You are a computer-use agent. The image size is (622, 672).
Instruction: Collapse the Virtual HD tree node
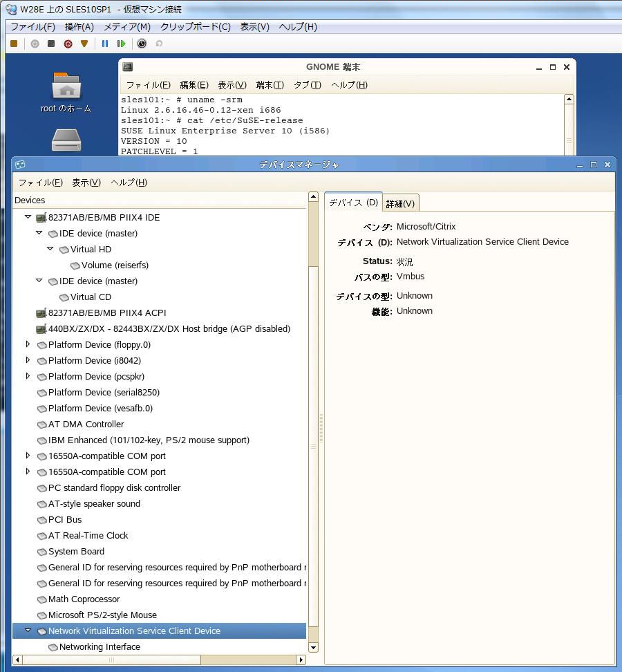50,249
